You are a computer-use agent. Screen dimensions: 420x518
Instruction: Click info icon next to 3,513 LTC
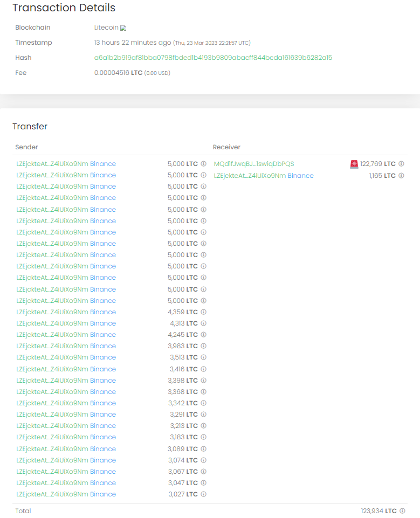click(x=203, y=357)
